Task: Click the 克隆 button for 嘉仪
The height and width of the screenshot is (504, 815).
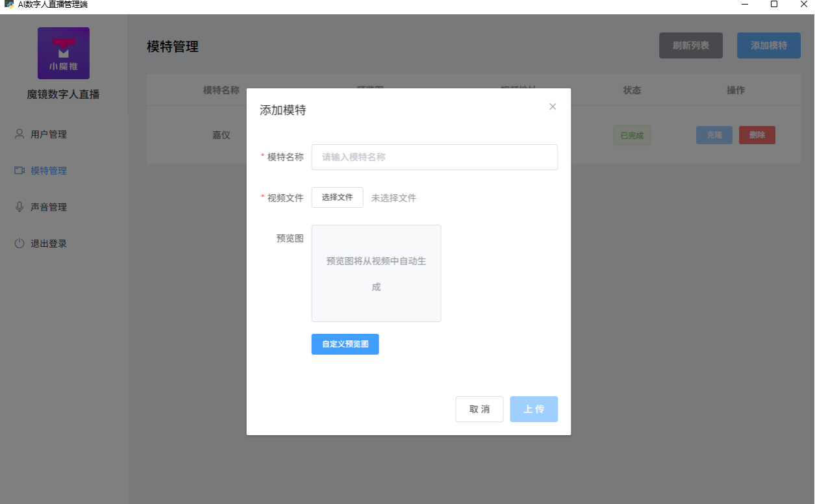Action: click(714, 135)
